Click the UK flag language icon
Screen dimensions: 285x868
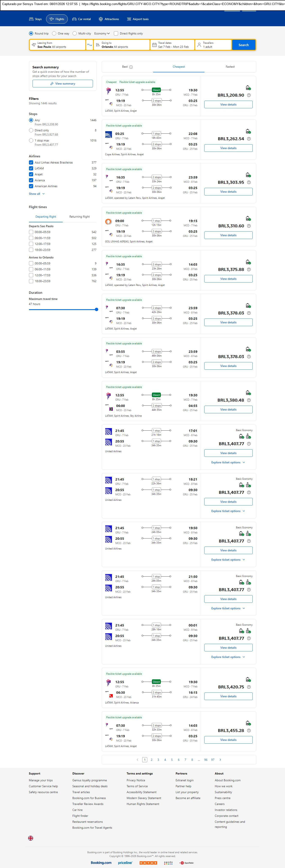(31, 838)
